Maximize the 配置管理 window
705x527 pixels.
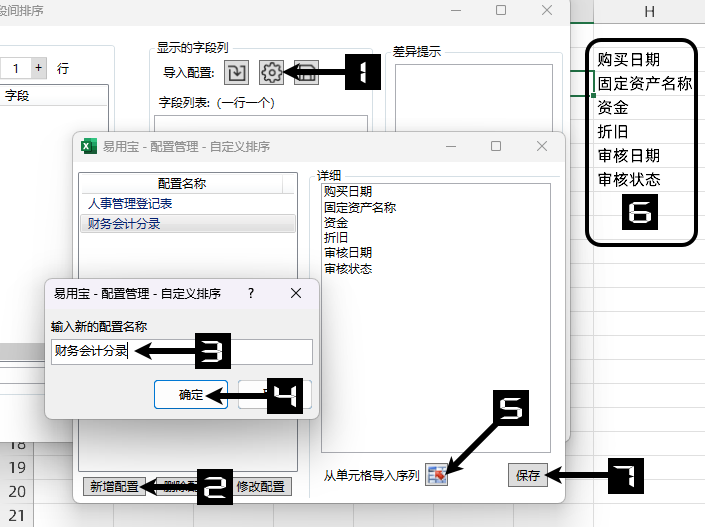pos(496,146)
